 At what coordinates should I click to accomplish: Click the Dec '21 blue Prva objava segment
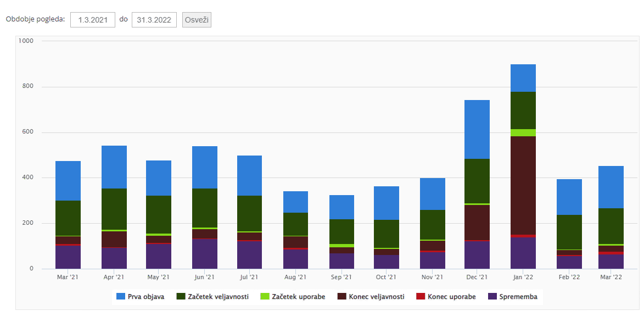[477, 129]
